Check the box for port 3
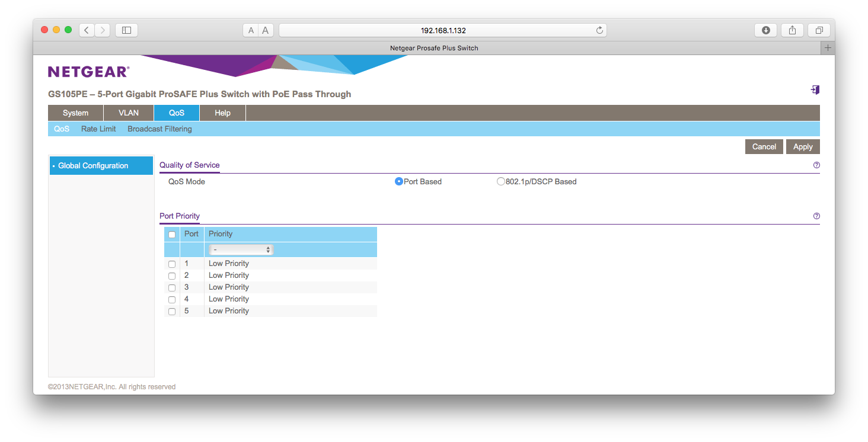868x442 pixels. pyautogui.click(x=172, y=288)
